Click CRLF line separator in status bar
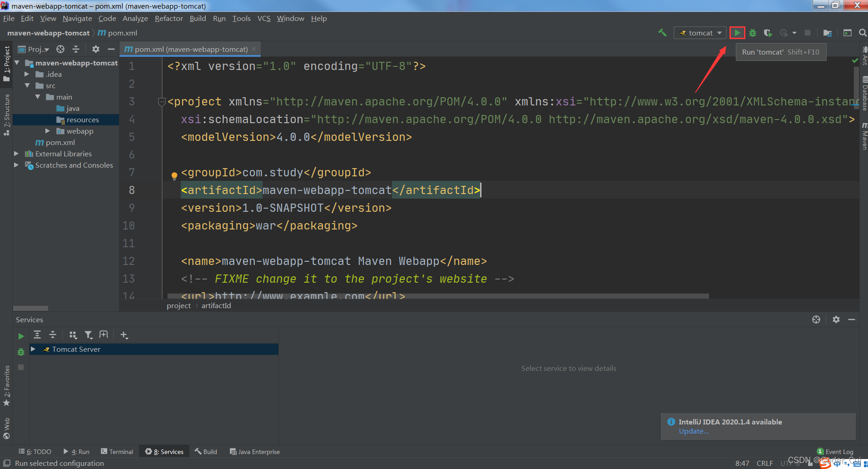 tap(764, 463)
